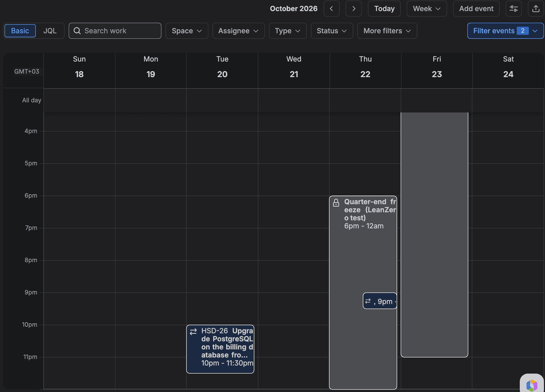Open the colorful assistant icon at the bottom corner
Viewport: 545px width, 392px height.
coord(532,385)
